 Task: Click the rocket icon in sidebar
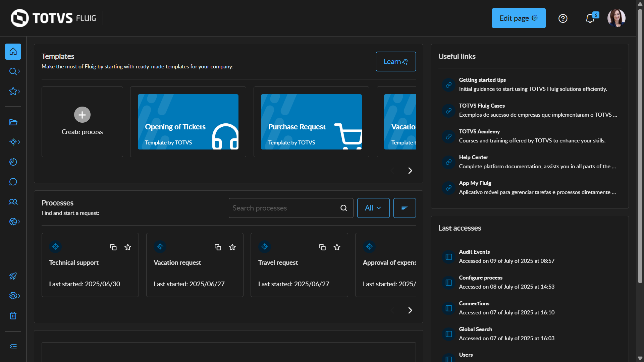[x=13, y=276]
